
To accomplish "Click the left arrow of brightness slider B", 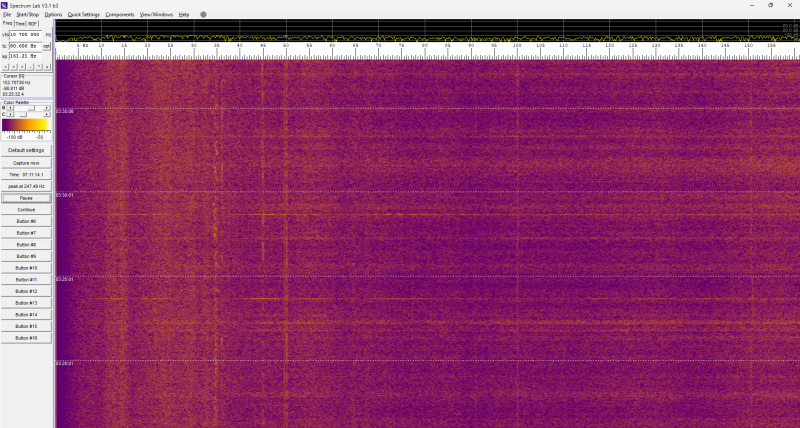I will pos(10,108).
